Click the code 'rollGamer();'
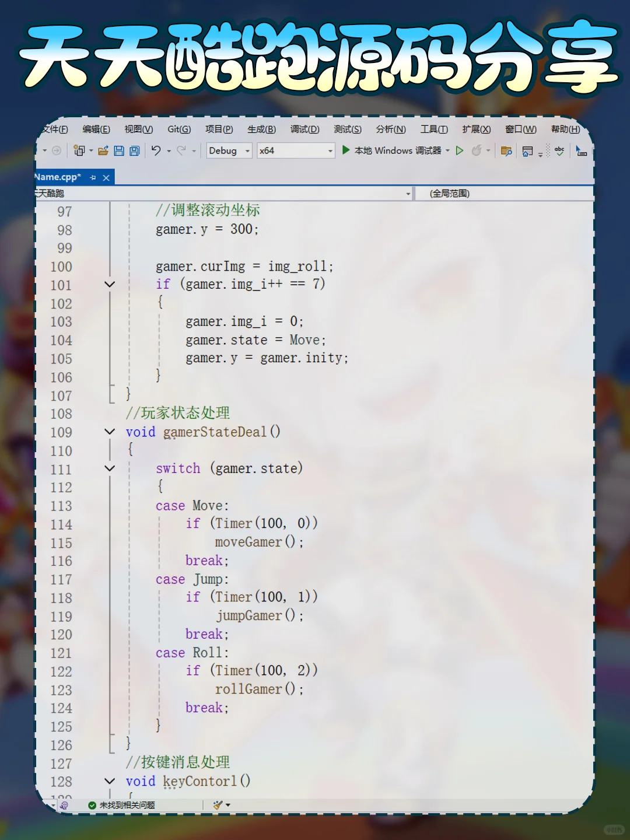Viewport: 630px width, 840px height. coord(260,689)
